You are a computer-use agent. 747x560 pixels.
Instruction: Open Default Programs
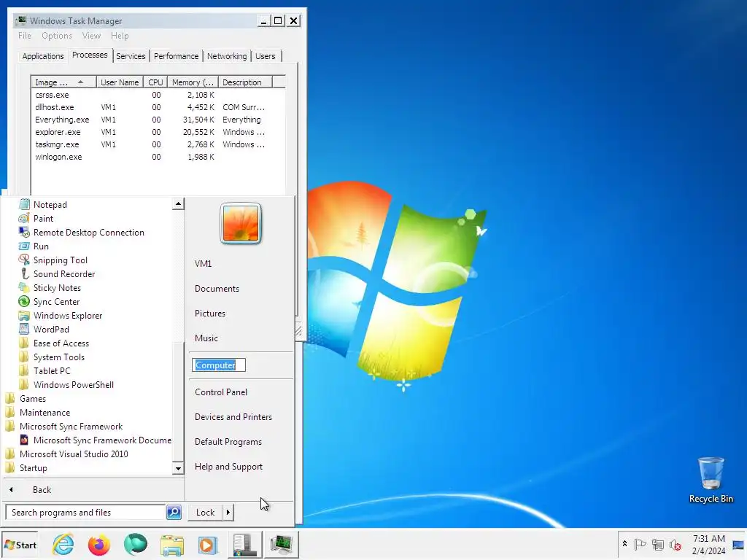pyautogui.click(x=228, y=441)
